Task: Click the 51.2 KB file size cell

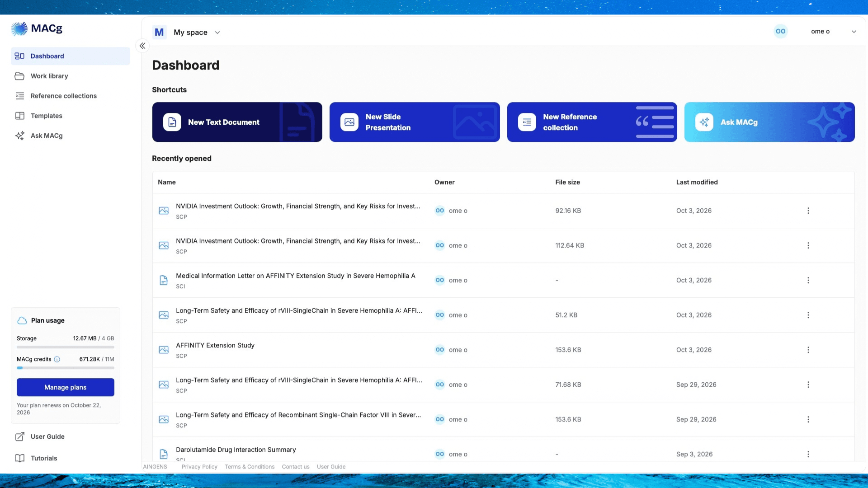Action: pos(566,315)
